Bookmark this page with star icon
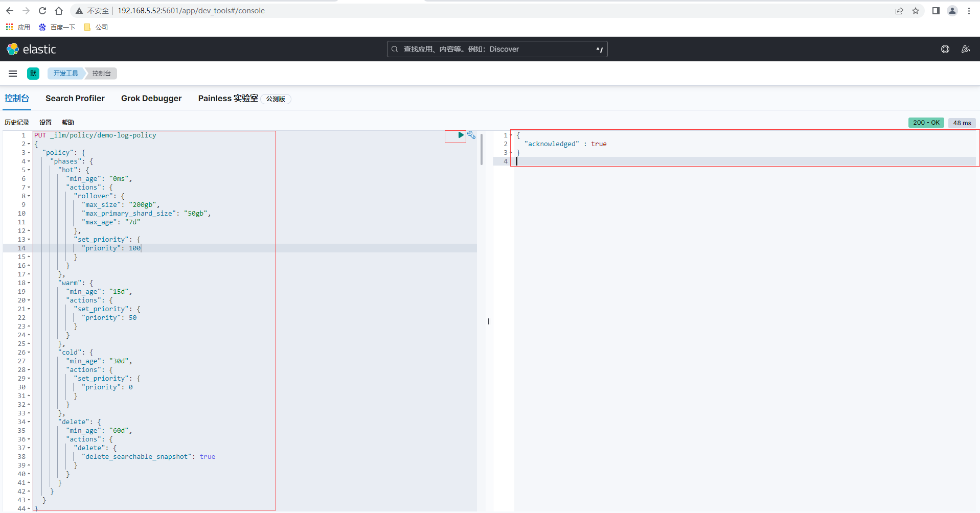Image resolution: width=980 pixels, height=513 pixels. pos(916,11)
